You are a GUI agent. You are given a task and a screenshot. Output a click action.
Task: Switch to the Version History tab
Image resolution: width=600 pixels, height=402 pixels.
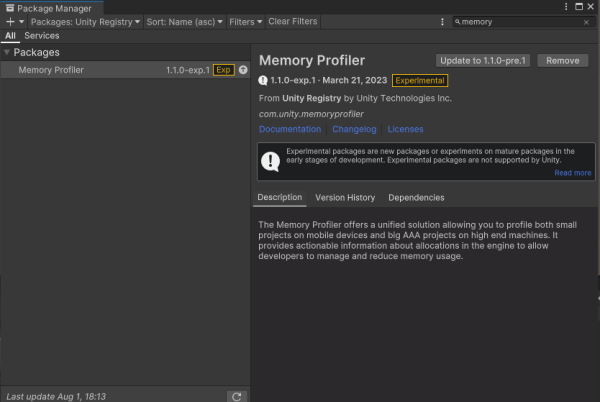(x=345, y=198)
